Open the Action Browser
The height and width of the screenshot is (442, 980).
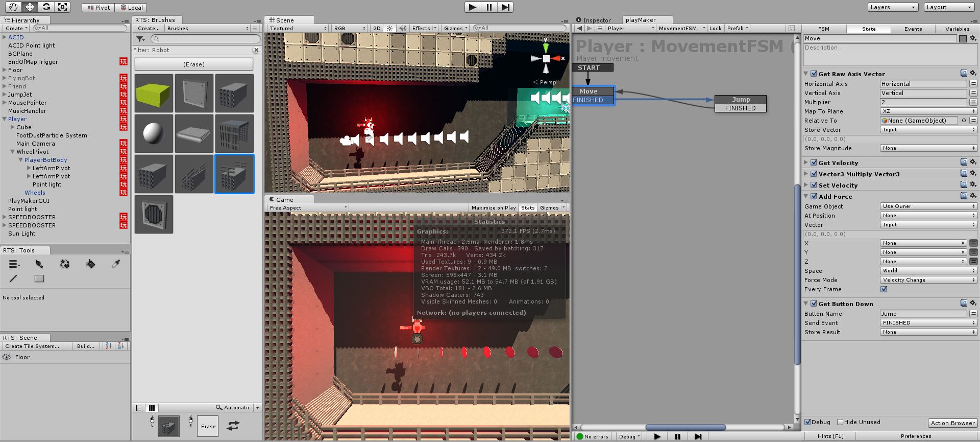point(952,423)
